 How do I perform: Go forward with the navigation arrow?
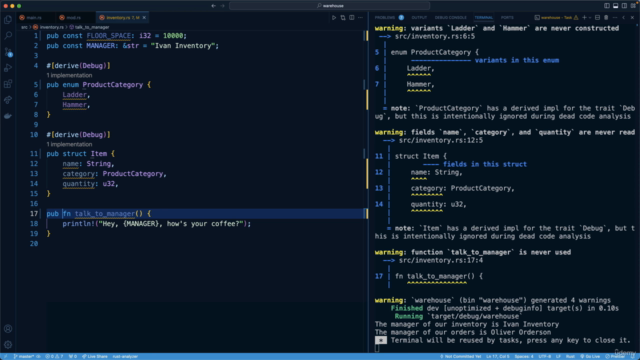pos(222,6)
